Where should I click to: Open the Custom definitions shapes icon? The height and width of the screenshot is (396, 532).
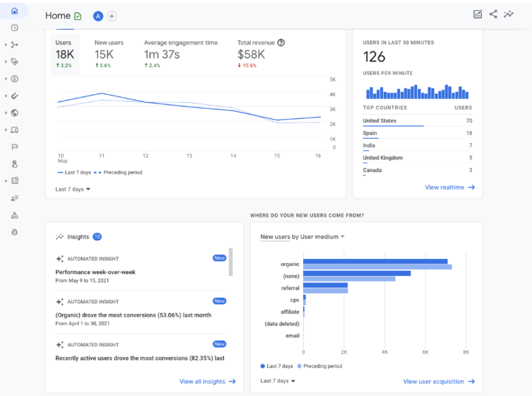point(14,215)
